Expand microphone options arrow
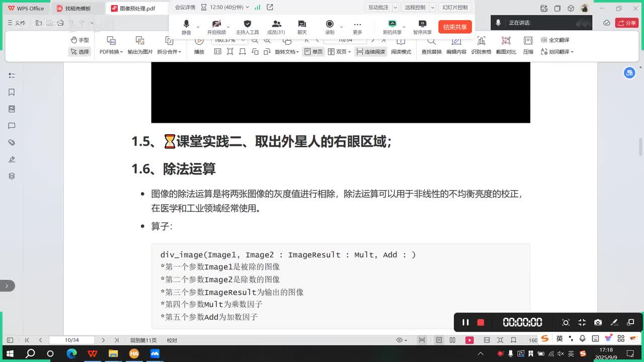Screen dimensions: 644x362 (x=198, y=27)
